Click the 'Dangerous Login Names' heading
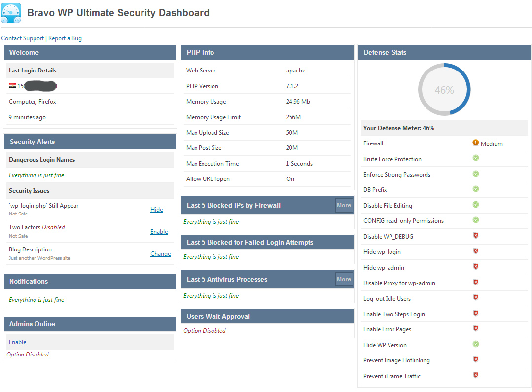 42,160
